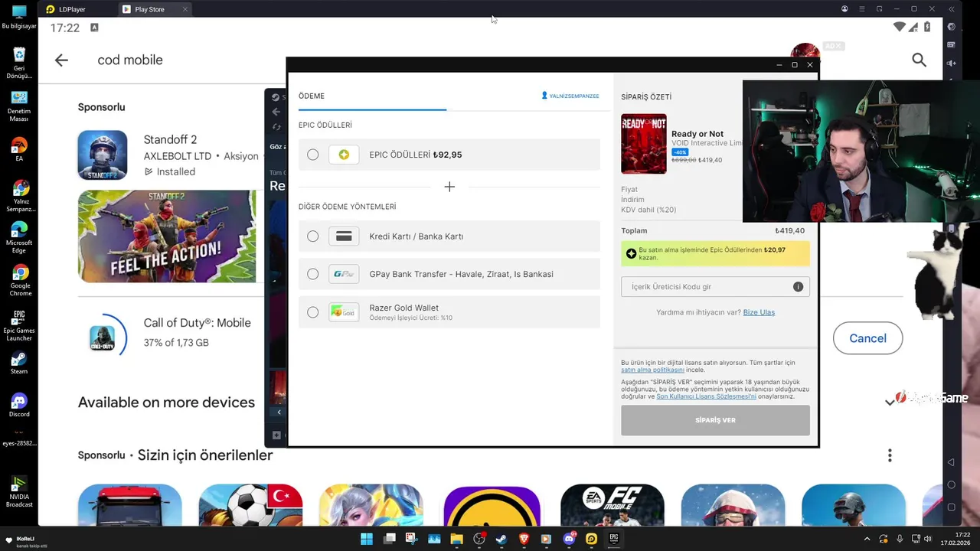Click the Ready or Not game thumbnail
The height and width of the screenshot is (551, 980).
644,144
